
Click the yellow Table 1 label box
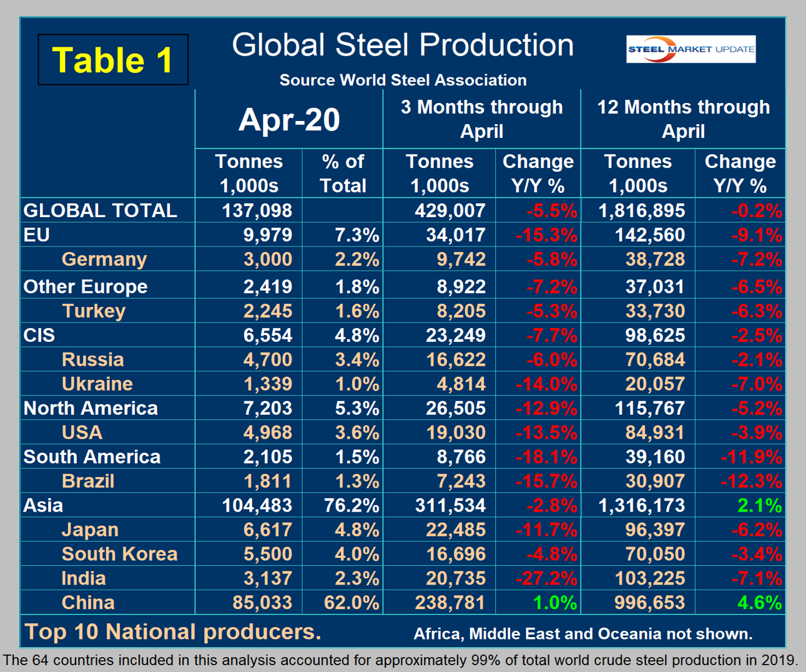pyautogui.click(x=113, y=60)
